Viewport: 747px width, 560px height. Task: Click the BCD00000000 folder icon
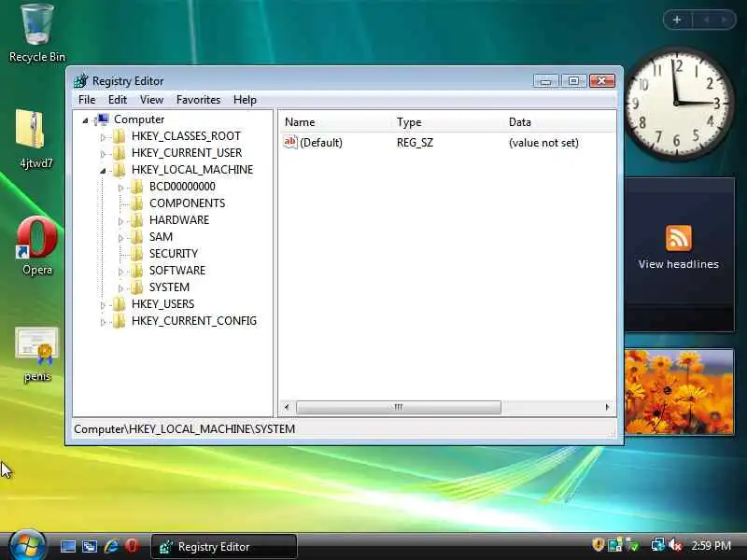(x=136, y=187)
